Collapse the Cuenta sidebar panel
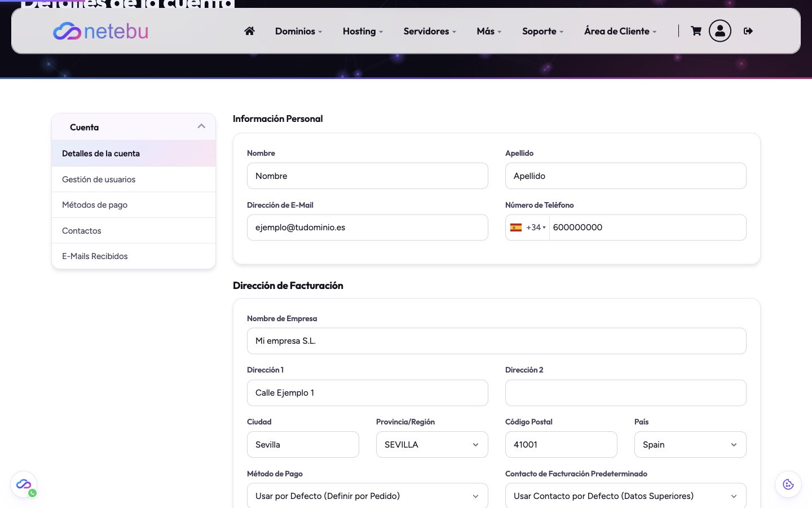The image size is (812, 508). pyautogui.click(x=134, y=127)
